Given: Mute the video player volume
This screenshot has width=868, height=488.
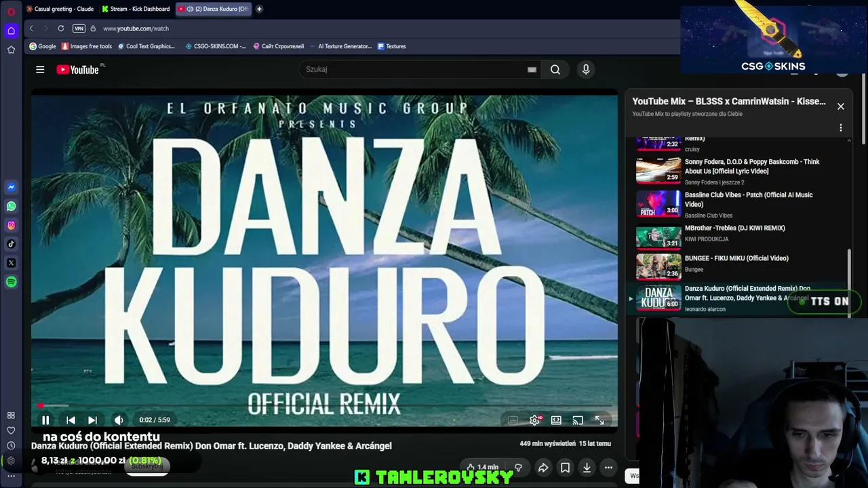Looking at the screenshot, I should click(119, 420).
